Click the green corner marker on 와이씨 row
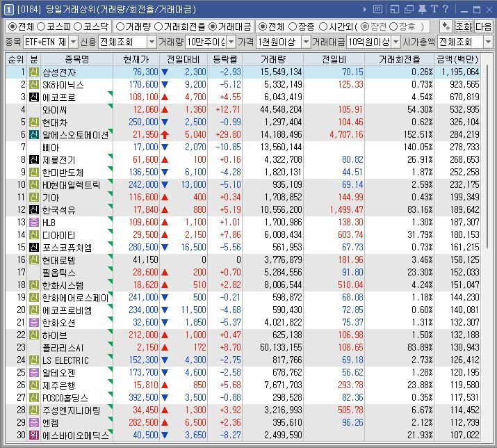This screenshot has height=448, width=497. tap(111, 105)
